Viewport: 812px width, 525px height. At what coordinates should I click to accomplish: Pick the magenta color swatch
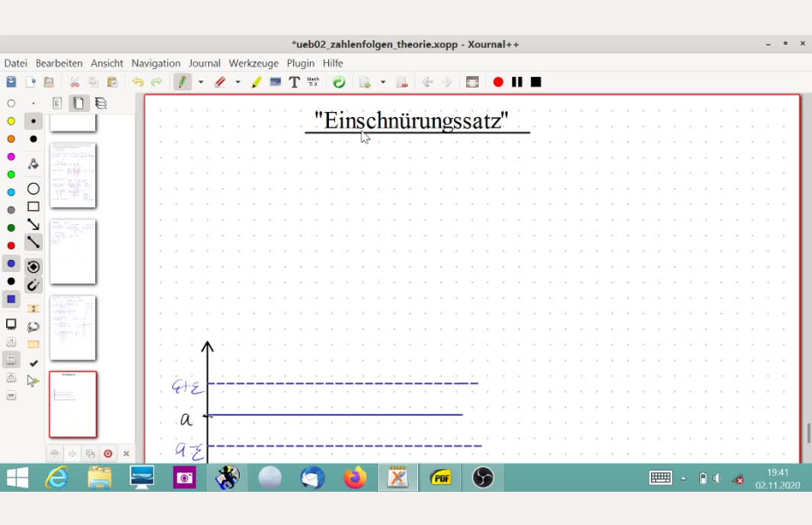[x=10, y=157]
